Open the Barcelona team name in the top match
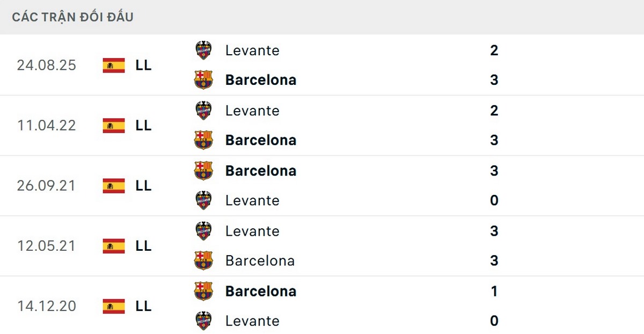Image resolution: width=644 pixels, height=334 pixels. point(261,79)
